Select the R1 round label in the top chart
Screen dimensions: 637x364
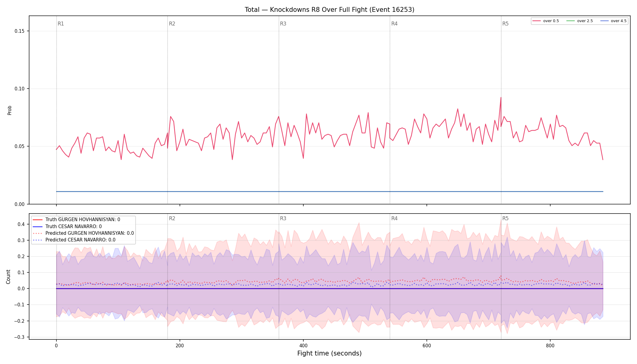pyautogui.click(x=61, y=24)
